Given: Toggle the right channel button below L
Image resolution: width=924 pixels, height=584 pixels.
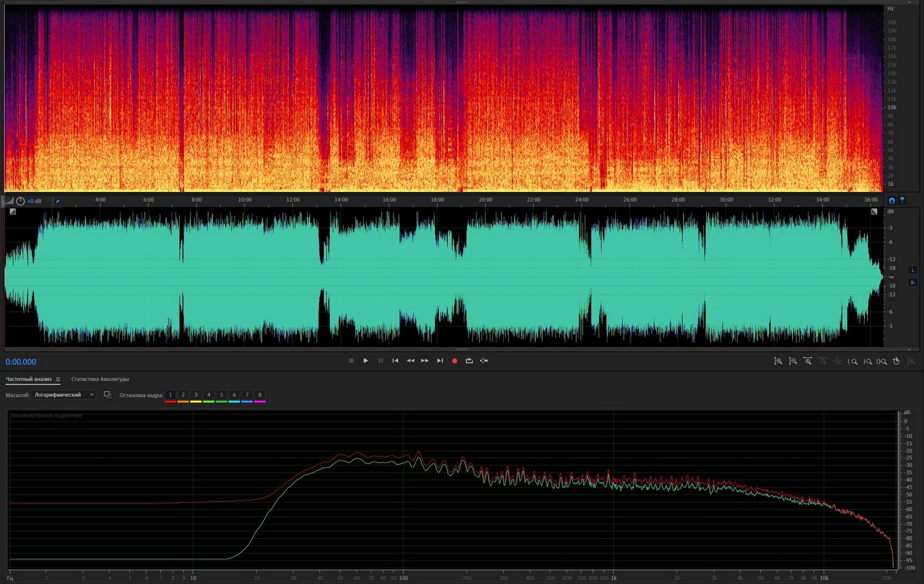Looking at the screenshot, I should [x=913, y=282].
